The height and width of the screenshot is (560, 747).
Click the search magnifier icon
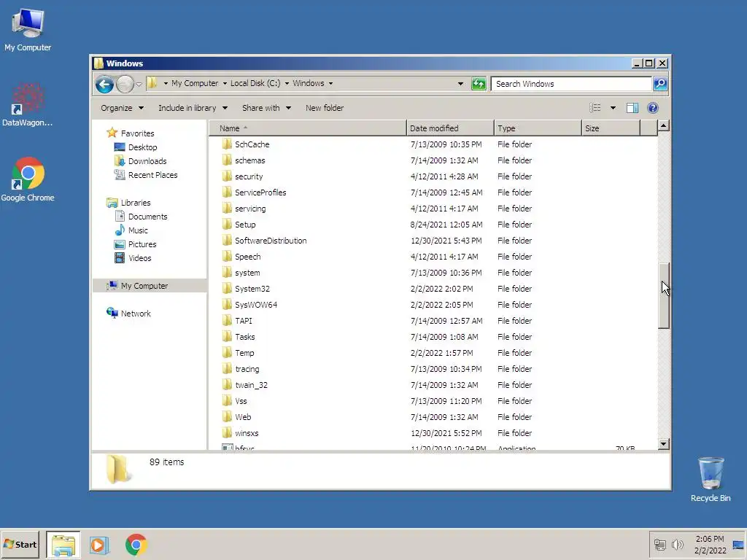659,84
